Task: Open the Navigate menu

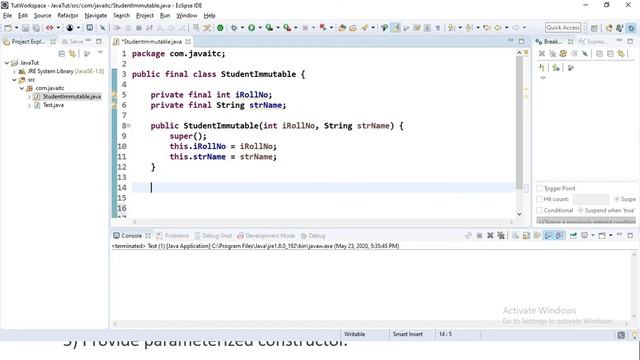Action: click(x=96, y=16)
